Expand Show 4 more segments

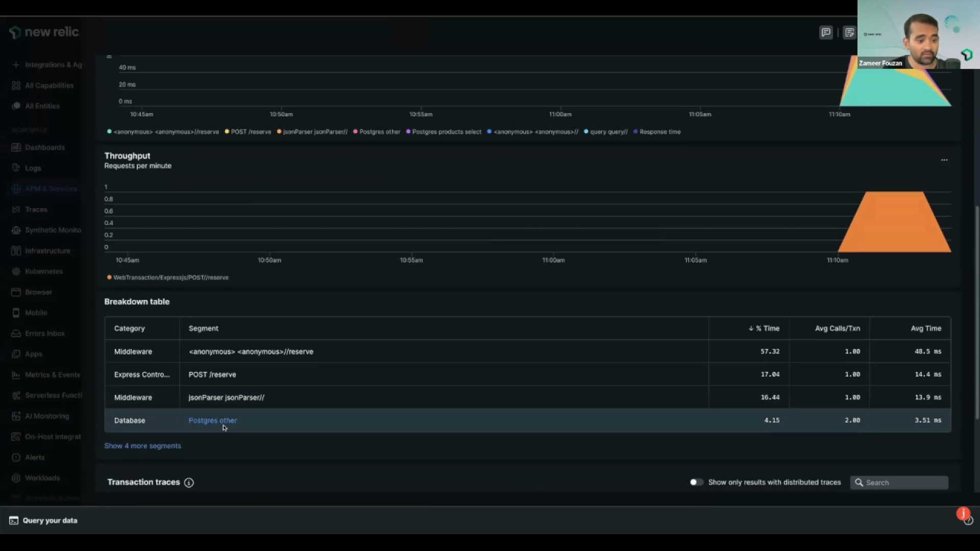point(142,446)
